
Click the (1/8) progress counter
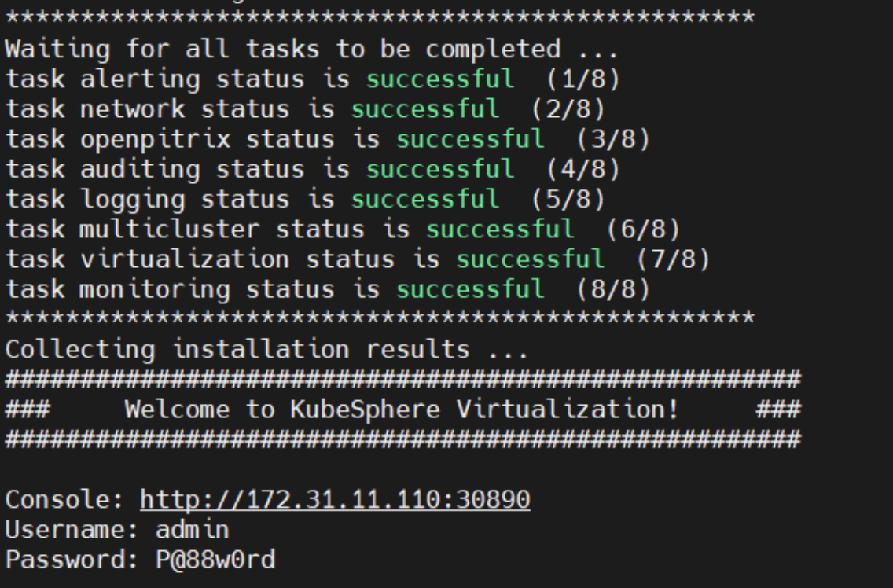[x=582, y=79]
